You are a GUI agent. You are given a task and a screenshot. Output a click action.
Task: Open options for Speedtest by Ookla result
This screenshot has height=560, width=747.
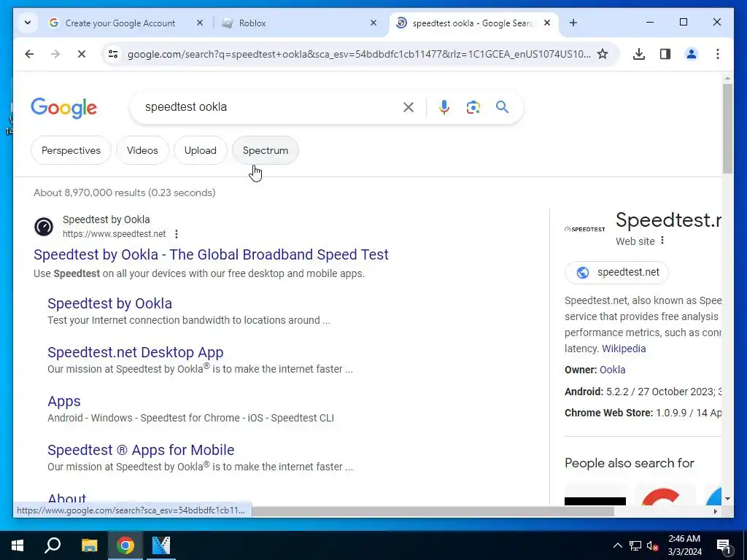click(177, 234)
